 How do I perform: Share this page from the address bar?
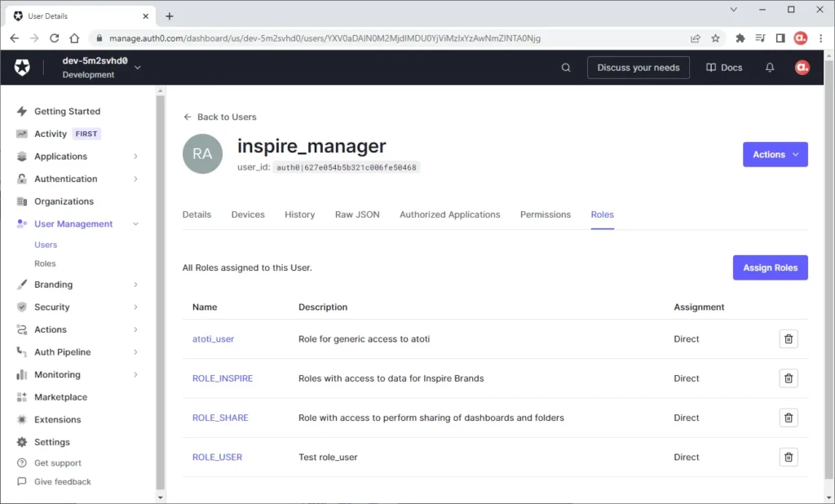695,38
